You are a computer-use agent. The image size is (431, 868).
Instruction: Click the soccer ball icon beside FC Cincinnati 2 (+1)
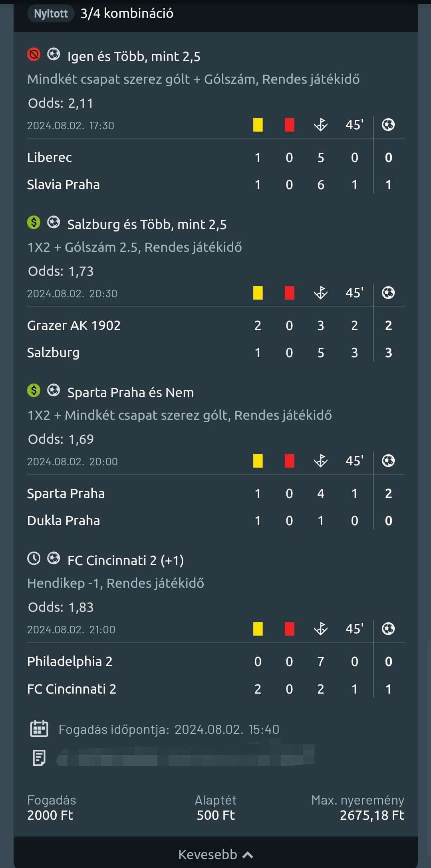pos(54,558)
